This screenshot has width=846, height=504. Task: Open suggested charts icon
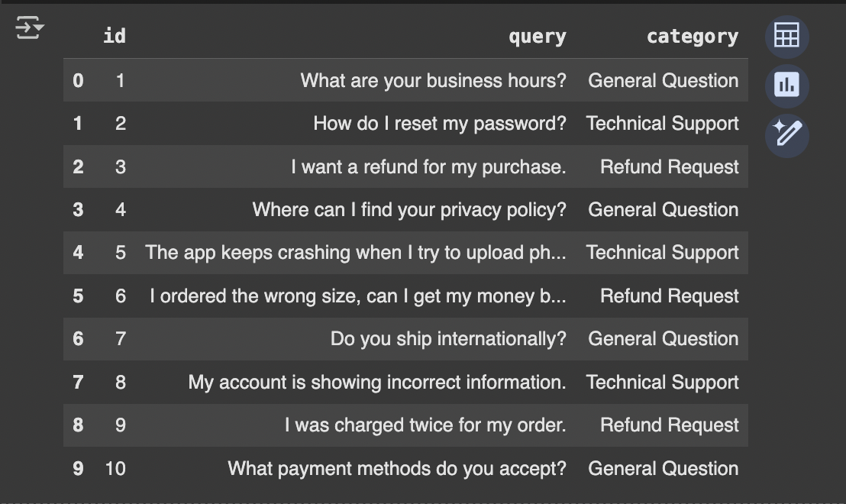click(x=786, y=86)
